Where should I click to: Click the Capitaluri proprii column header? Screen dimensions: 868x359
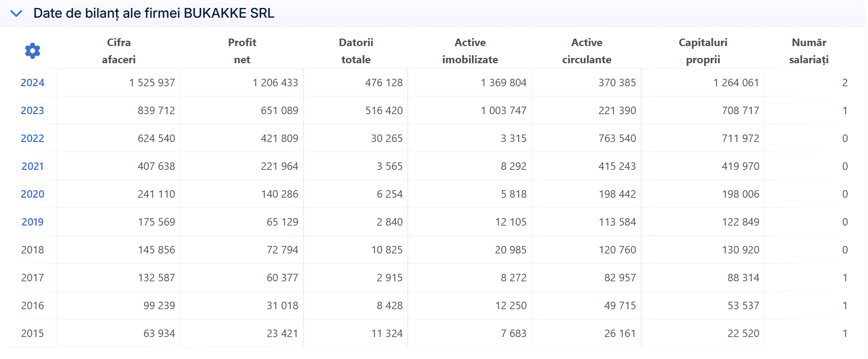point(703,51)
